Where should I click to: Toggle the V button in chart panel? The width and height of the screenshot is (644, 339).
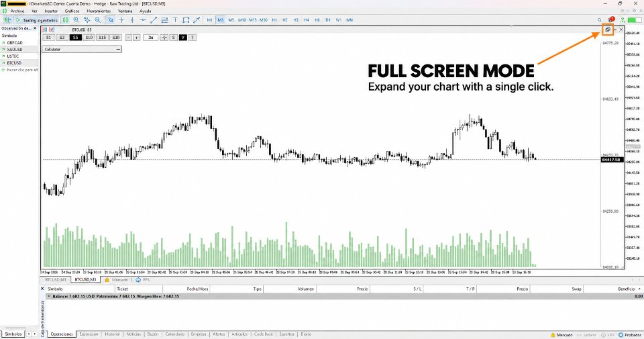[182, 38]
